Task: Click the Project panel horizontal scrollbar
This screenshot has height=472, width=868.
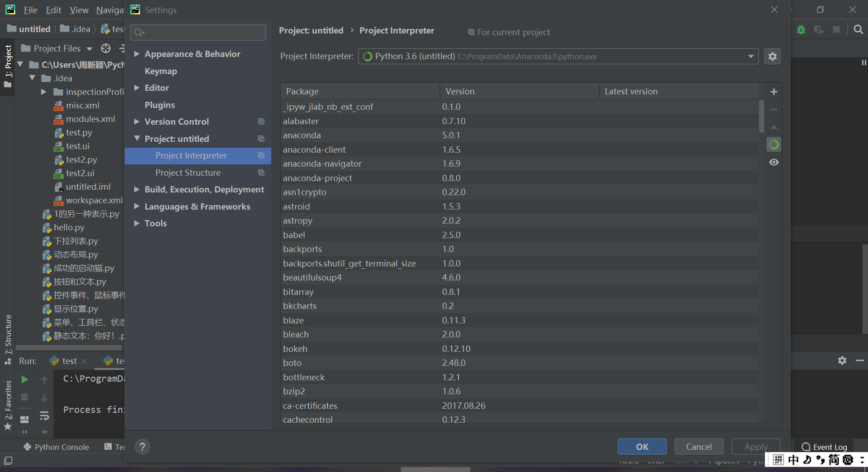Action: click(x=69, y=348)
